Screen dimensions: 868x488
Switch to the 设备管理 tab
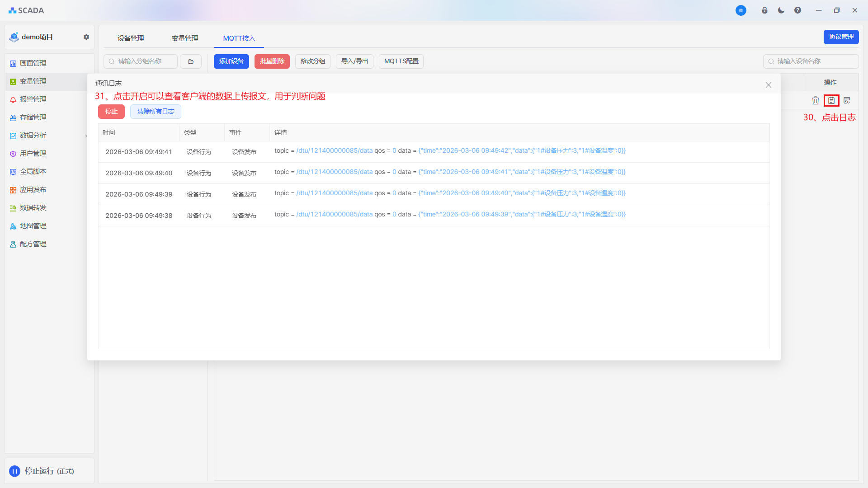[x=131, y=38]
